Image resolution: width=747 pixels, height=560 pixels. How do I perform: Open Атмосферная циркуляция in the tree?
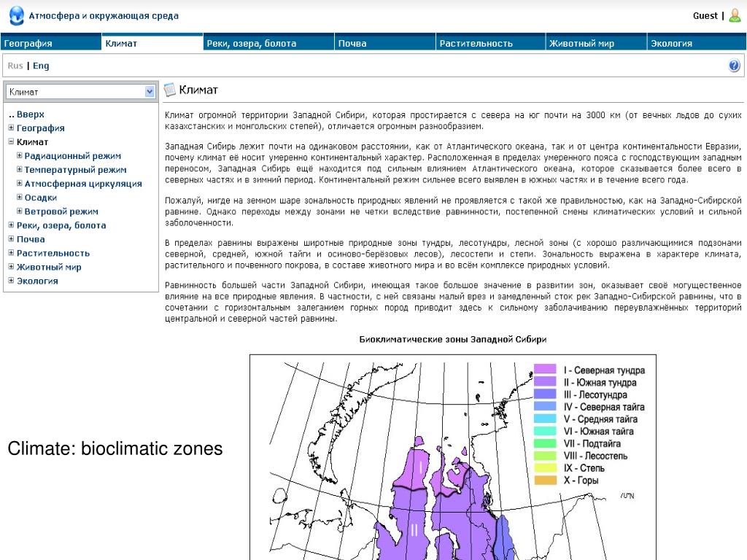pyautogui.click(x=83, y=184)
